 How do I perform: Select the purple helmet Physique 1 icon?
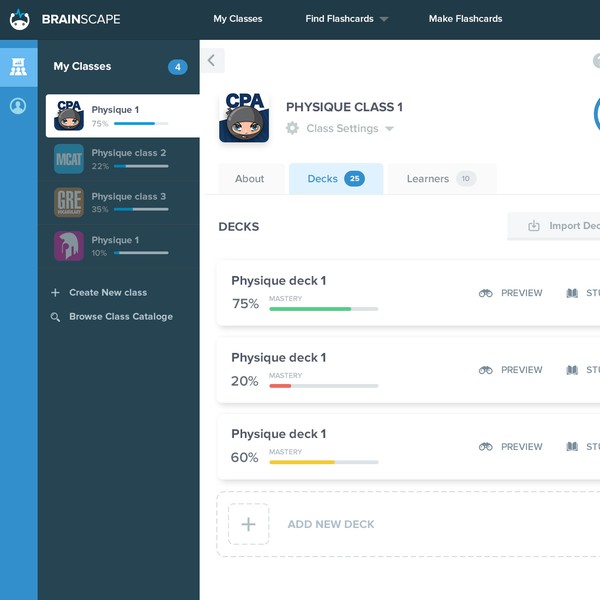(x=69, y=246)
